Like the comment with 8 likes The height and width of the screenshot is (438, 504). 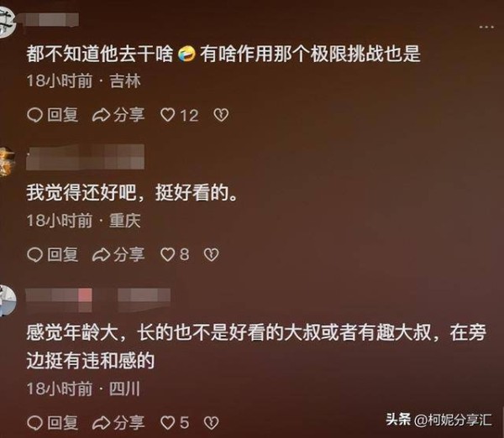coord(175,254)
